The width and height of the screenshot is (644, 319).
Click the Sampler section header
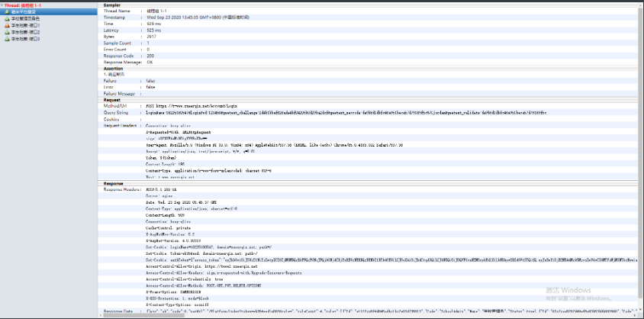click(112, 5)
